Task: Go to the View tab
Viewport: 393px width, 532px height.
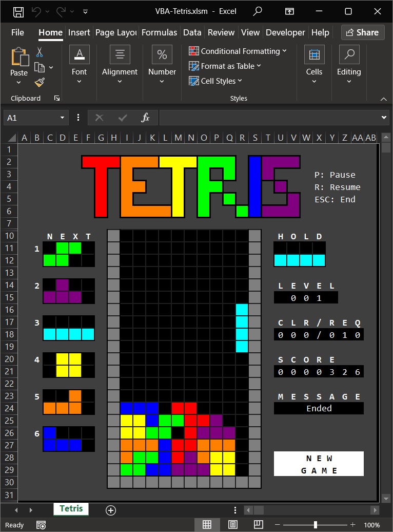Action: [250, 32]
